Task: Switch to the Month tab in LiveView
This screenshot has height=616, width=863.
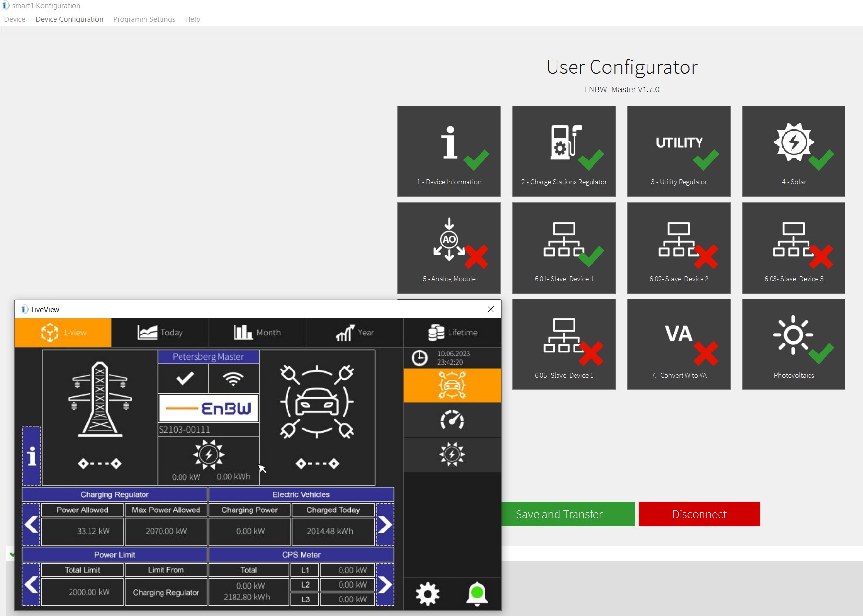Action: click(x=257, y=333)
